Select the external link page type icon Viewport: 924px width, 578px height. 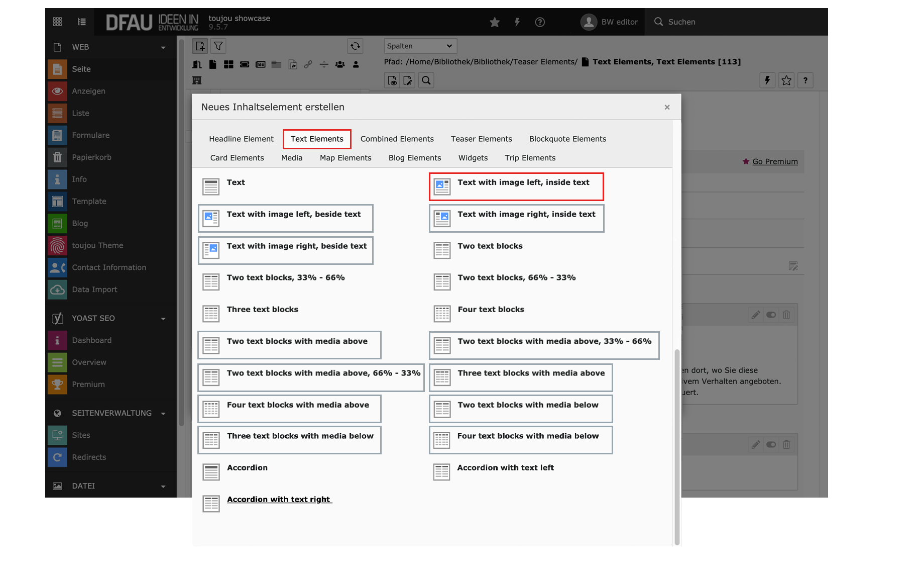tap(308, 64)
